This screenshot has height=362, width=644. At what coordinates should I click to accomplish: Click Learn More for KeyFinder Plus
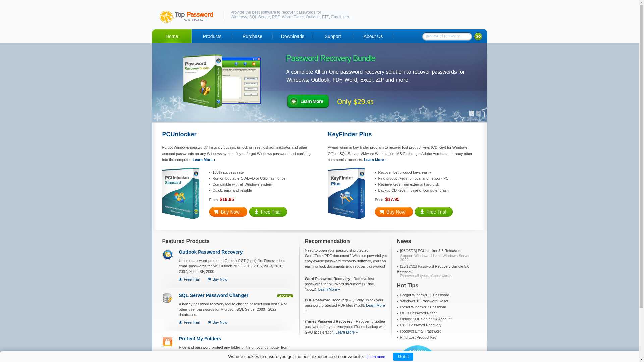(375, 160)
